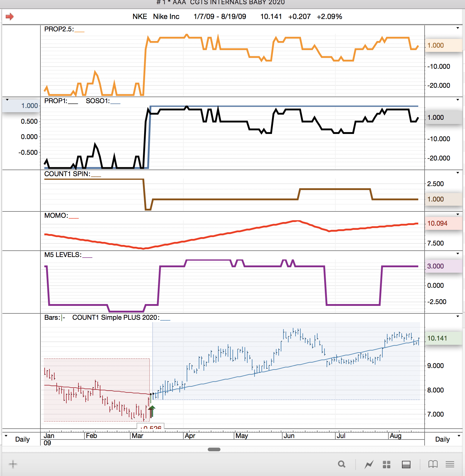Open the COUNT1 SPIN pane dropdown arrow
This screenshot has width=465, height=476.
[457, 173]
